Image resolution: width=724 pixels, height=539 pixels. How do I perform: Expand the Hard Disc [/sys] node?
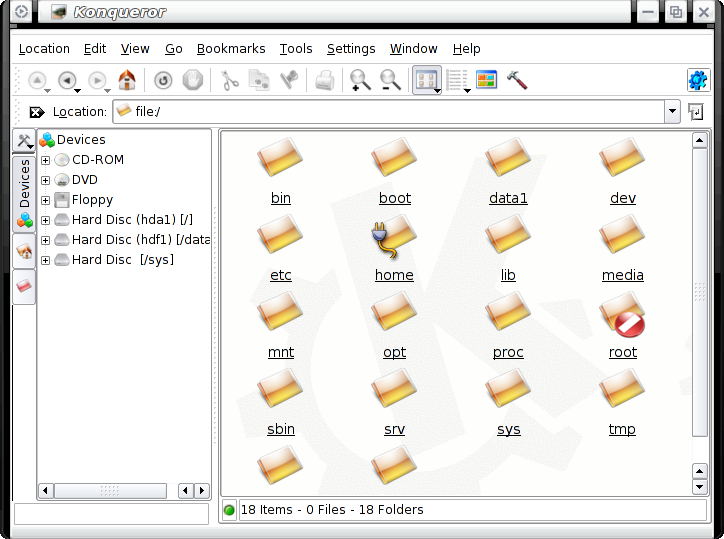pyautogui.click(x=45, y=260)
